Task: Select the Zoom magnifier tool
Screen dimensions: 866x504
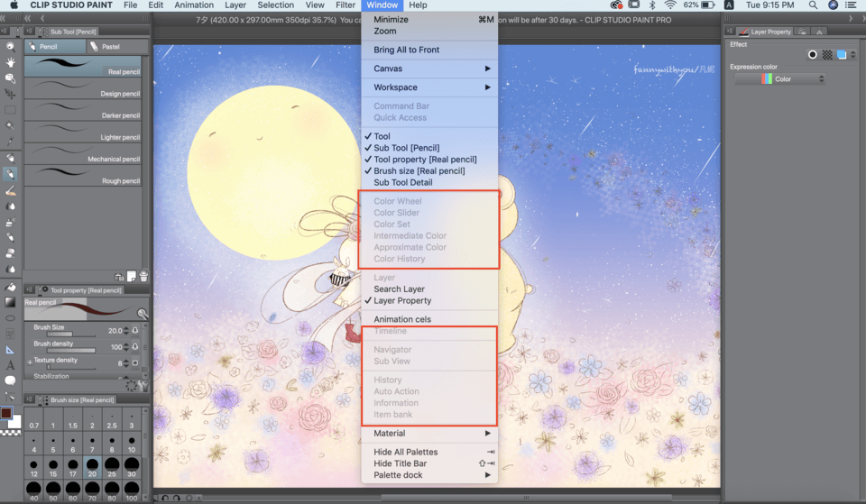Action: (x=10, y=47)
